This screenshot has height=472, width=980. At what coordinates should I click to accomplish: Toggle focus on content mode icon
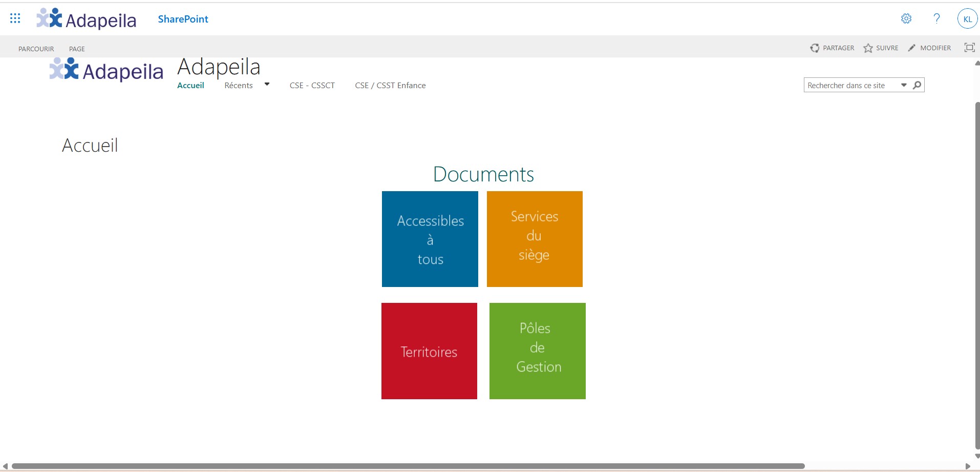click(969, 48)
